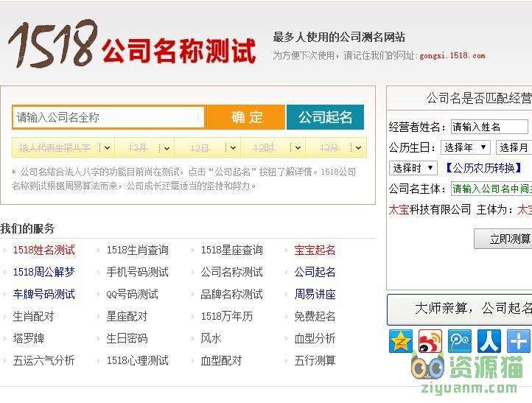532x403 pixels.
Task: Click the 立即测算 button
Action: (x=503, y=239)
